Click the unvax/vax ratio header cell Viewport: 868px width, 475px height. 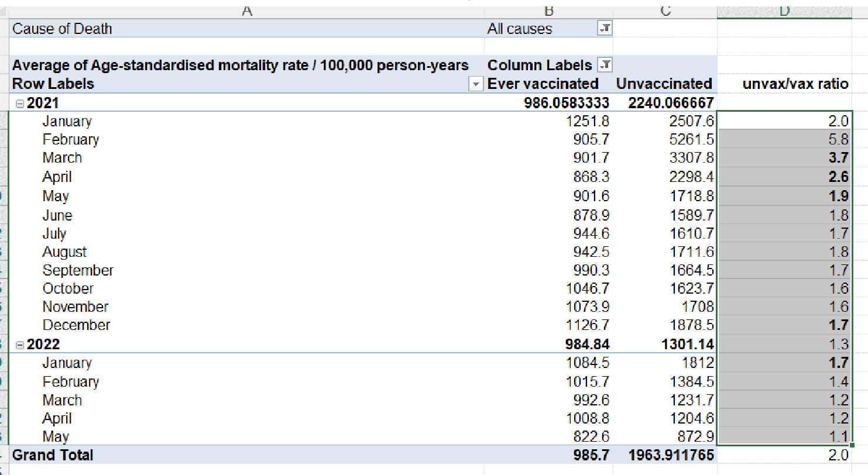[795, 84]
